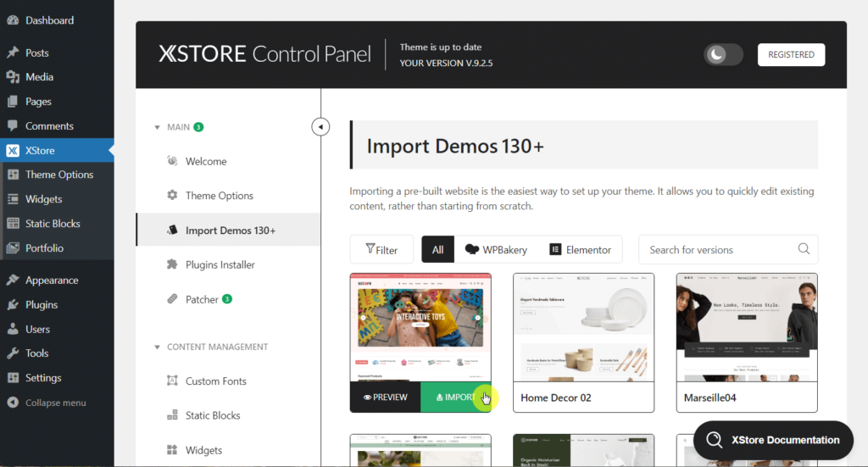Select the Marseille04 demo thumbnail

pos(747,327)
